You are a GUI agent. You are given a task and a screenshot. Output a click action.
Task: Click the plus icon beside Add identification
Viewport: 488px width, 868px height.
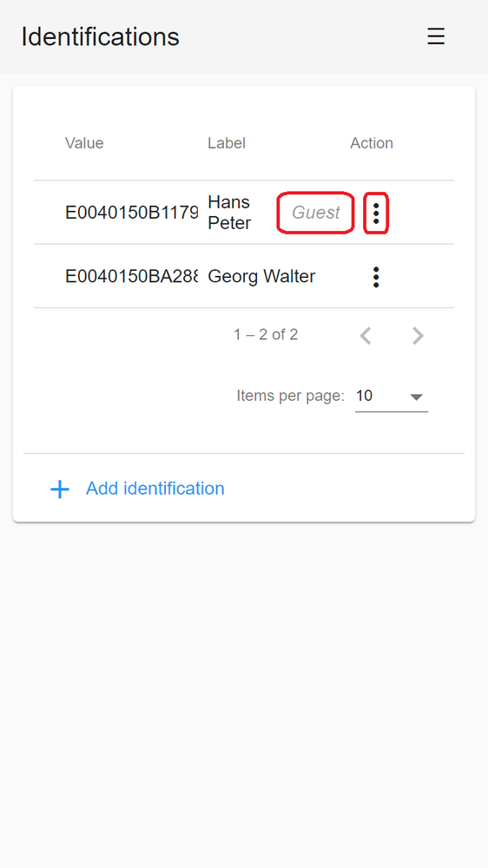[60, 489]
